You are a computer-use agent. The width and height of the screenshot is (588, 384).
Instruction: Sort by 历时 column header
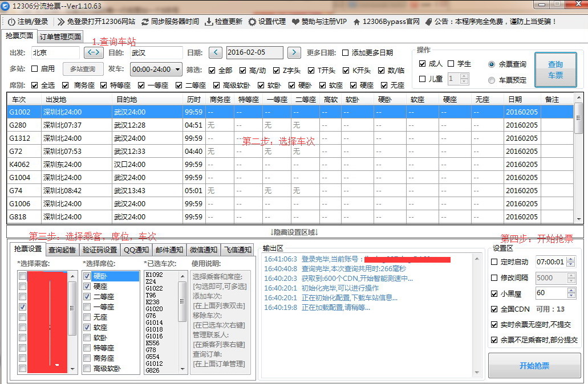pos(194,100)
